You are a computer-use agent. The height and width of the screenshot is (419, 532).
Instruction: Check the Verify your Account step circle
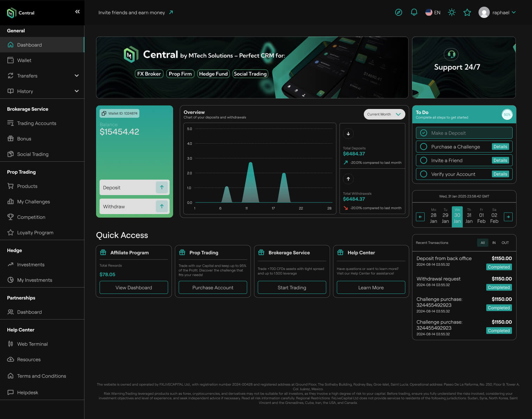(x=424, y=174)
